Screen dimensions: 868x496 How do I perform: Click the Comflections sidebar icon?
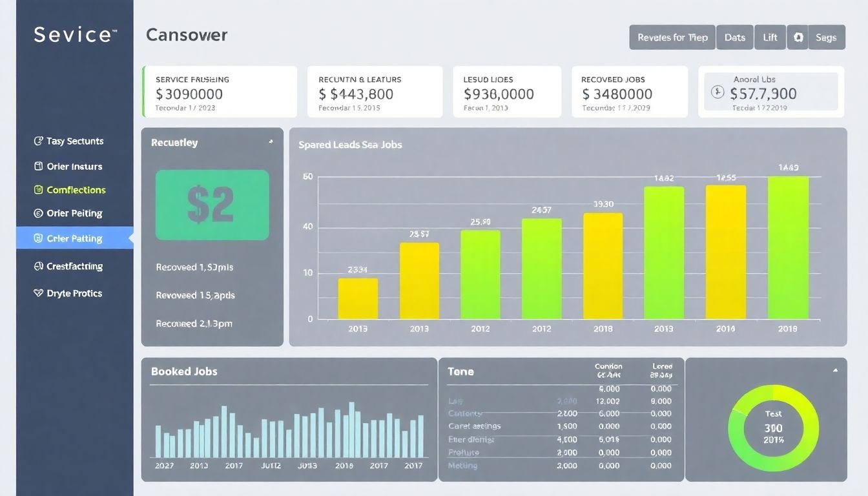pos(38,190)
